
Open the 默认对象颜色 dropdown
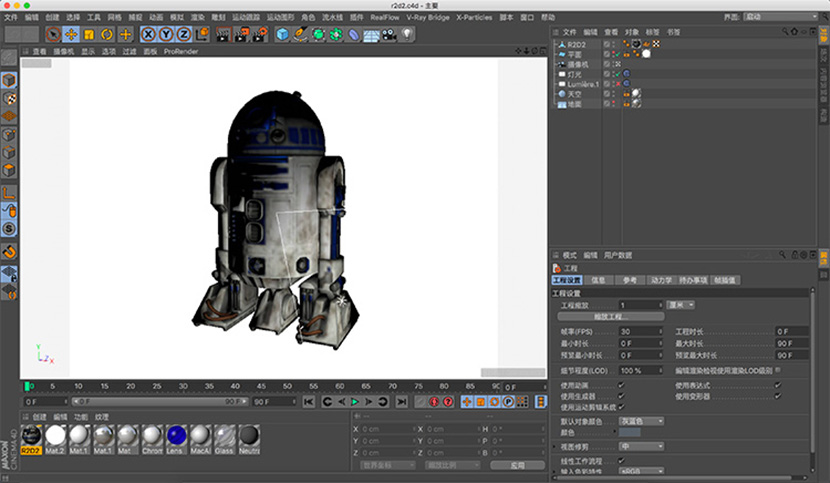641,421
